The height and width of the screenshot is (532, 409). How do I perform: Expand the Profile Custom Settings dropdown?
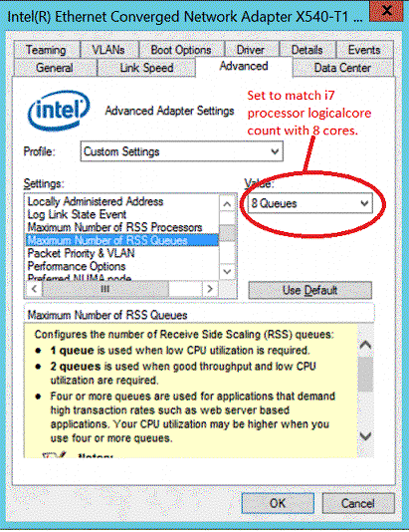point(182,151)
